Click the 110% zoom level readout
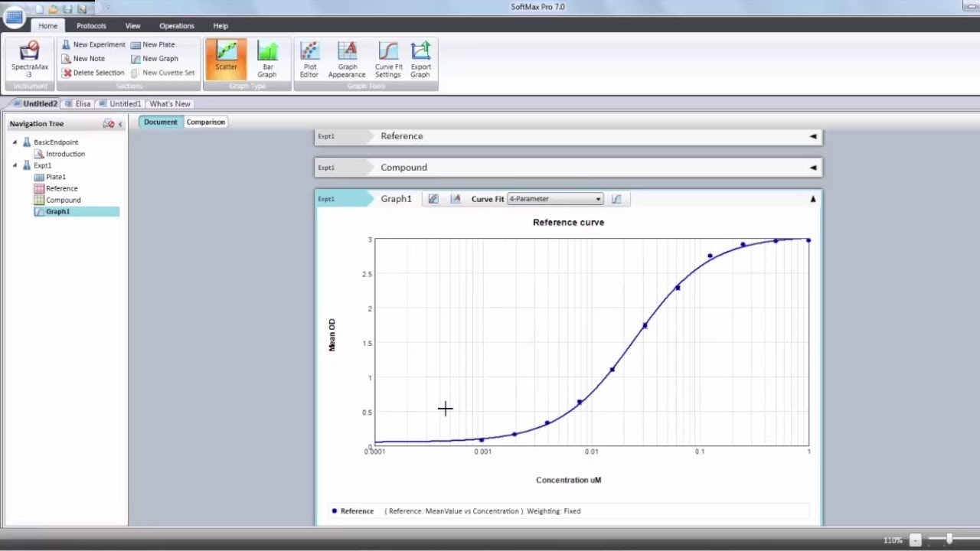 pos(893,540)
